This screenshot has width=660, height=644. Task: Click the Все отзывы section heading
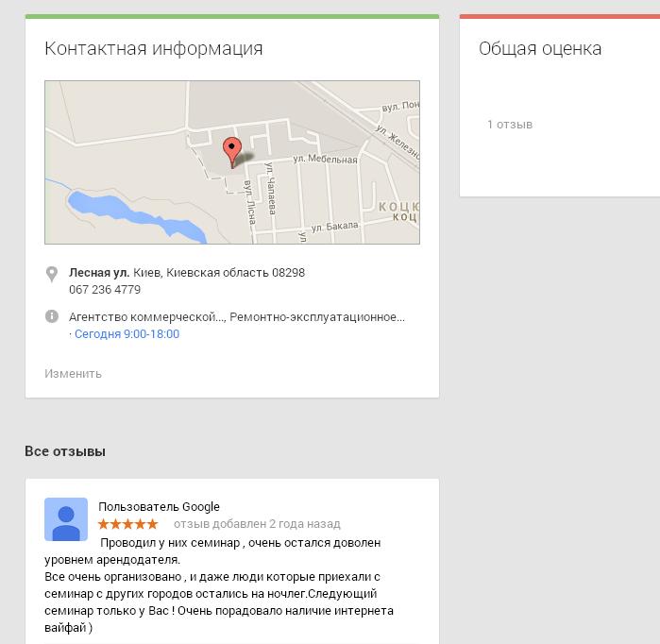[65, 451]
